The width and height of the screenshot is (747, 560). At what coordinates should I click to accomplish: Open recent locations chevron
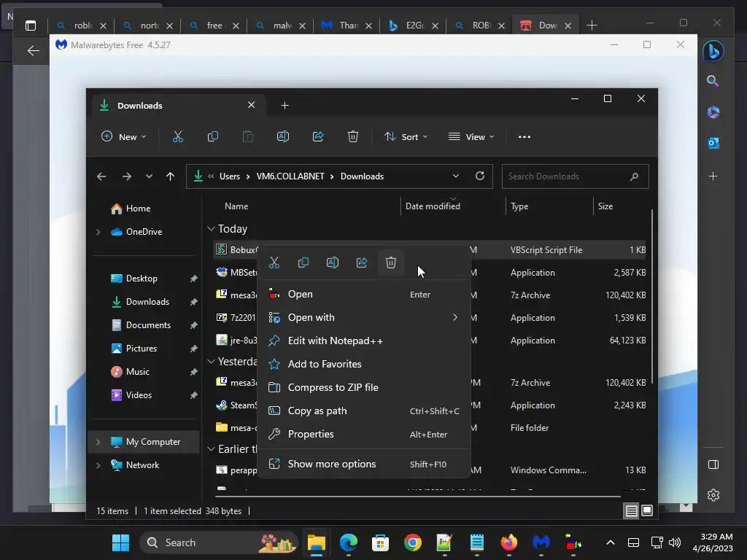pyautogui.click(x=149, y=176)
